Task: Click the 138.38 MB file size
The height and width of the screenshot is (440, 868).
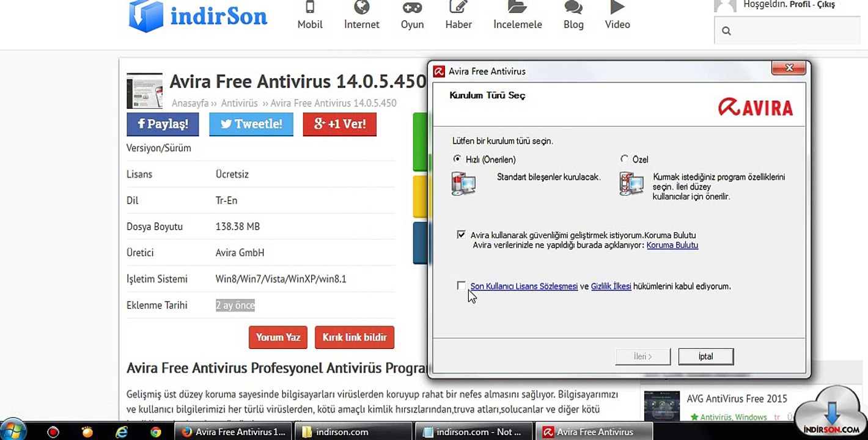Action: click(x=238, y=227)
